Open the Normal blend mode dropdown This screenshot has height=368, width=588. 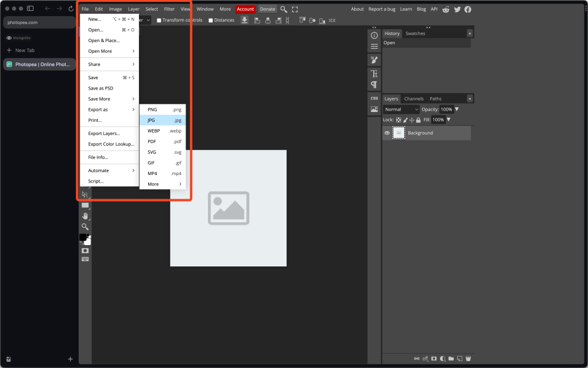coord(401,109)
